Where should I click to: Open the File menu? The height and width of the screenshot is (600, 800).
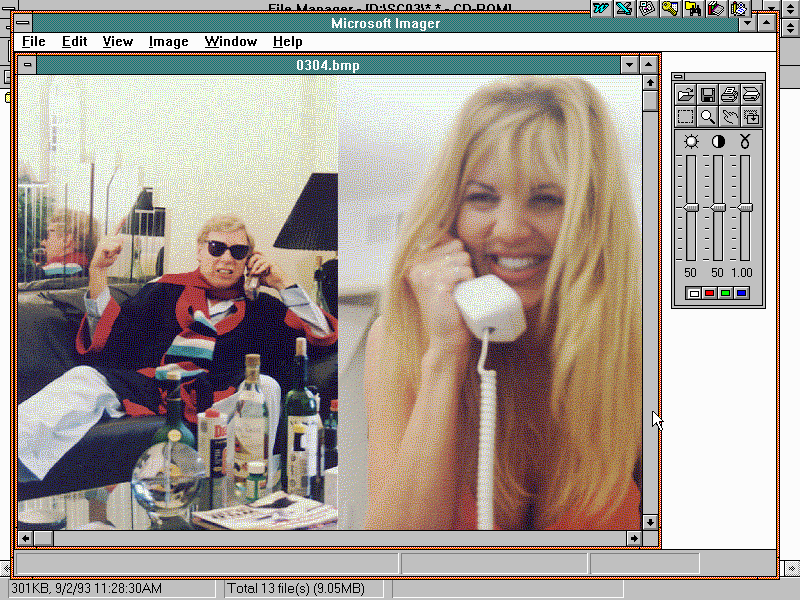(x=33, y=42)
